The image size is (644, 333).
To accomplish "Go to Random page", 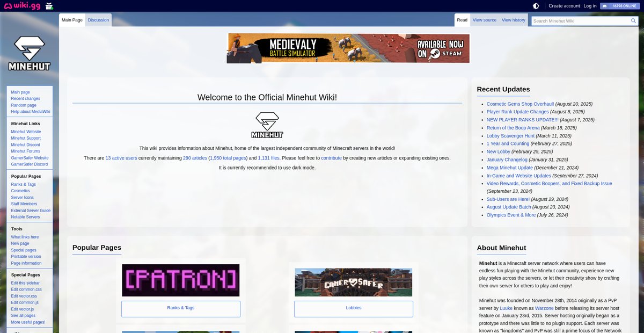I will click(x=24, y=105).
